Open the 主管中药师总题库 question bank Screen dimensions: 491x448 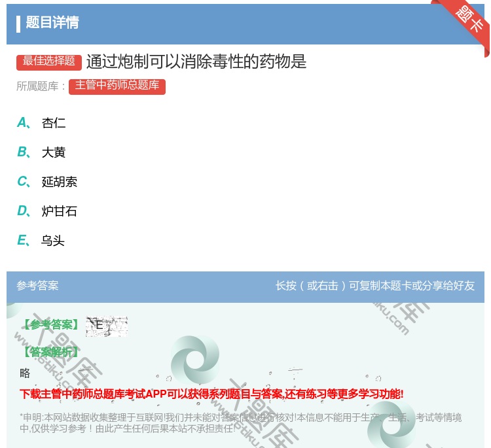pos(117,86)
